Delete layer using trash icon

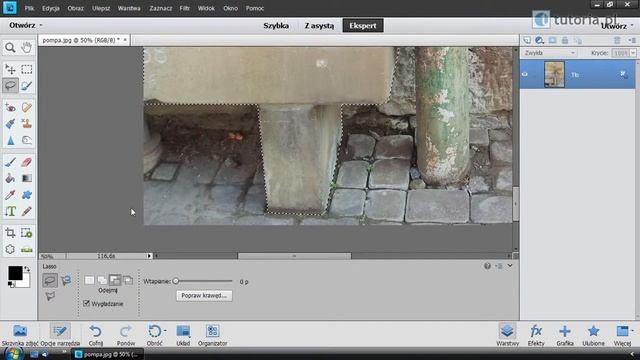(617, 40)
